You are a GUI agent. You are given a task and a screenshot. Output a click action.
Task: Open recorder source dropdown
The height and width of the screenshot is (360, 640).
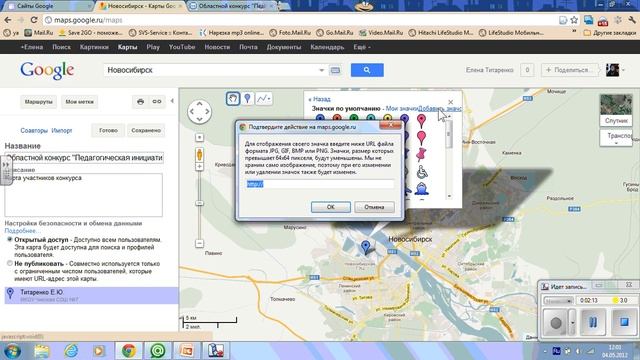coord(558,300)
